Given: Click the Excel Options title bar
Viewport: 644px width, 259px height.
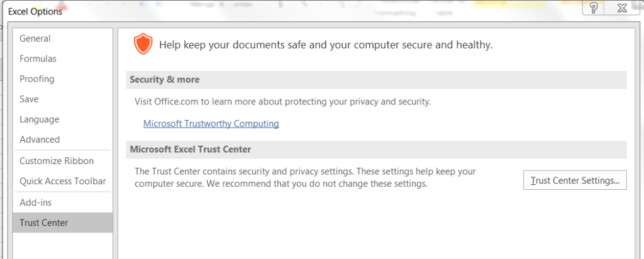Looking at the screenshot, I should click(x=287, y=11).
